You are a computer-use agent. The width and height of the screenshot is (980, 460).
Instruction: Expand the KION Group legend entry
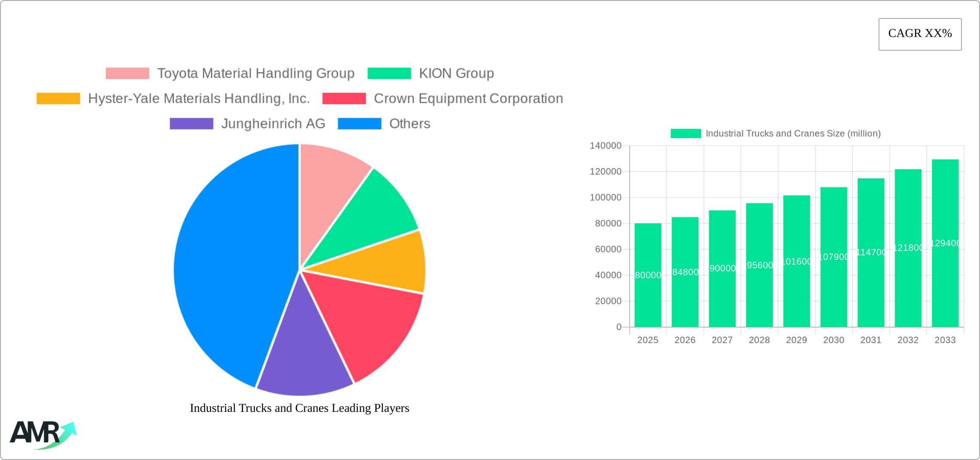[x=456, y=73]
